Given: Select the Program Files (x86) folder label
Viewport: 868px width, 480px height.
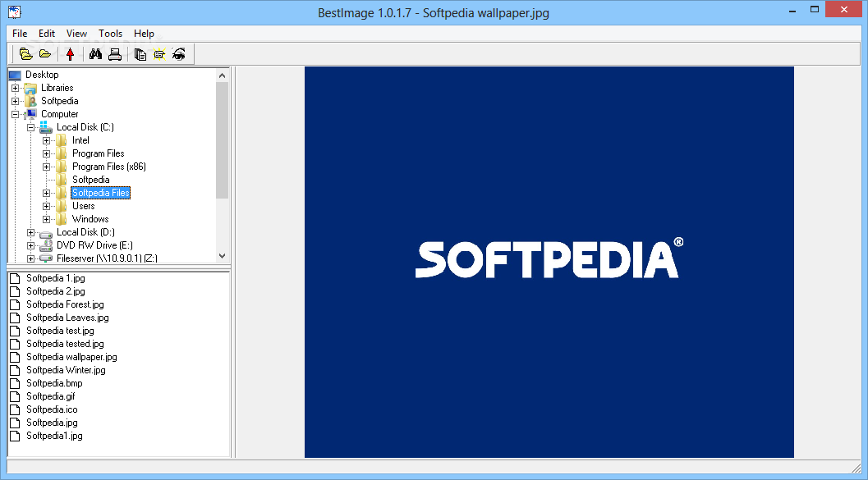Looking at the screenshot, I should (109, 167).
